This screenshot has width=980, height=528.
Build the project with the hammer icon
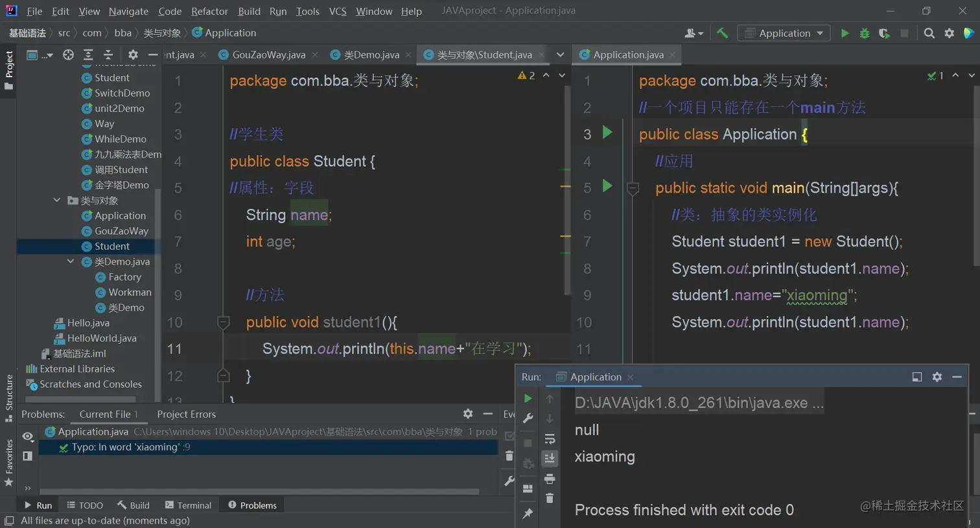(x=722, y=33)
